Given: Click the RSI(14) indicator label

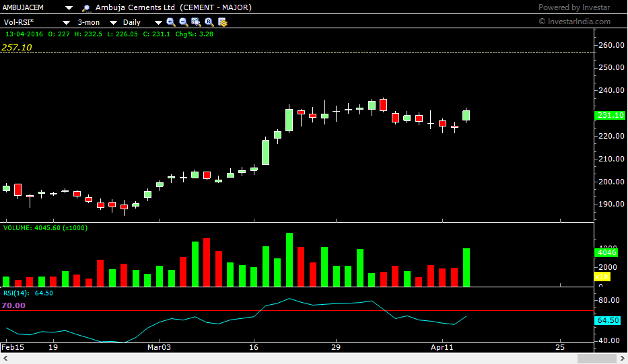Looking at the screenshot, I should 16,293.
